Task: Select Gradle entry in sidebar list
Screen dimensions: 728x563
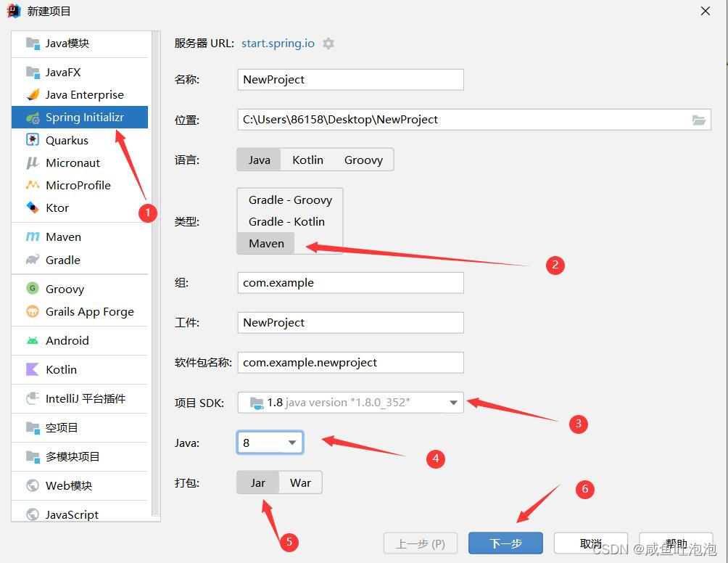Action: pyautogui.click(x=80, y=260)
